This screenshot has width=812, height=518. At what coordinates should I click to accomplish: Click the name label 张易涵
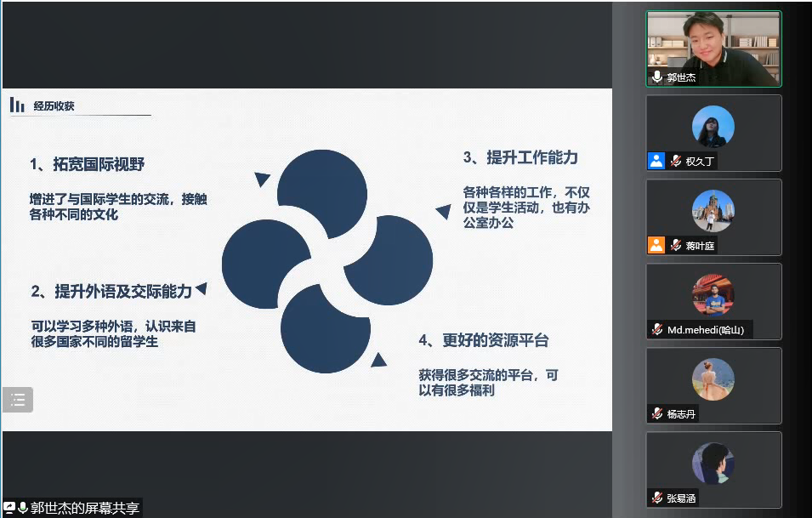coord(681,498)
